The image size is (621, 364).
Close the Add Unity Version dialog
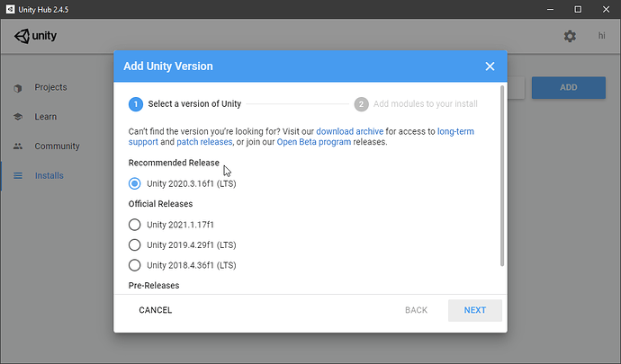pos(490,67)
